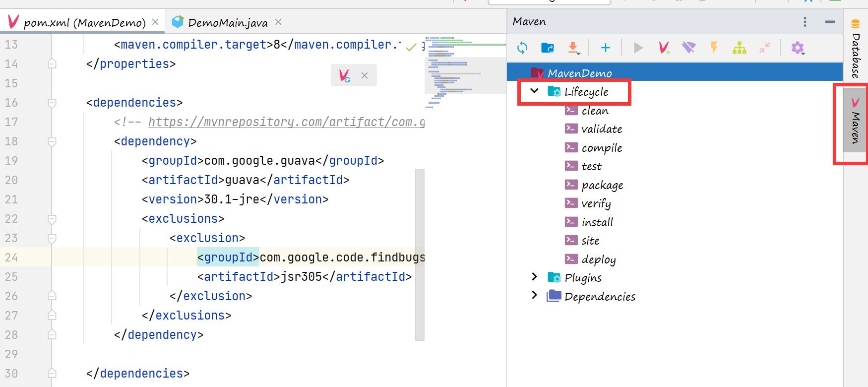The image size is (868, 387).
Task: Place cursor in guava artifactId text
Action: point(243,180)
